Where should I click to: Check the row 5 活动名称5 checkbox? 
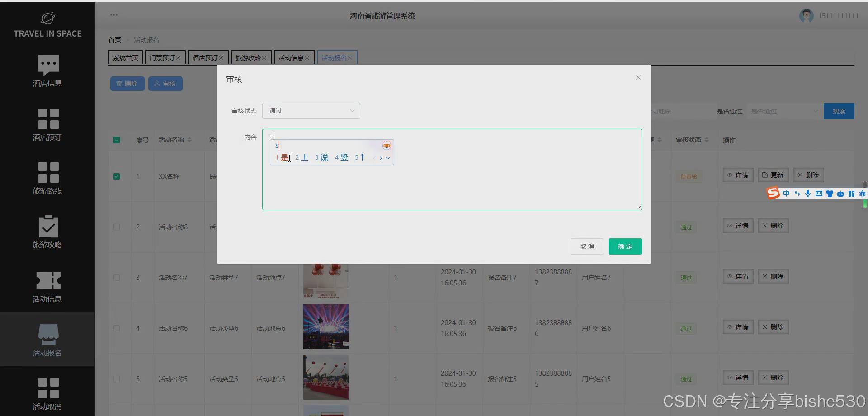(117, 379)
